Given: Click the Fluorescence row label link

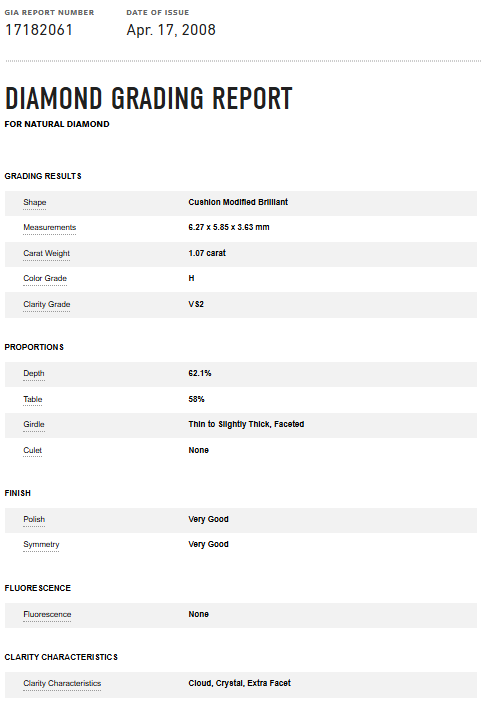Looking at the screenshot, I should coord(47,615).
